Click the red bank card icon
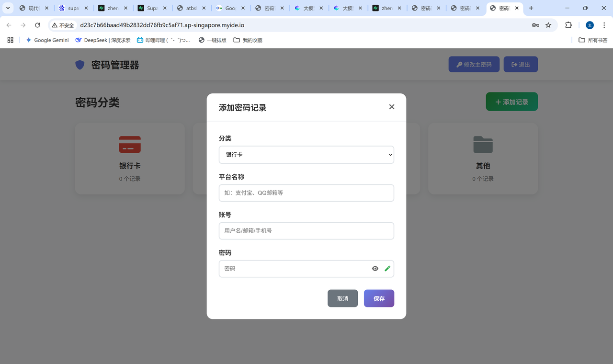This screenshot has height=364, width=613. 130,144
